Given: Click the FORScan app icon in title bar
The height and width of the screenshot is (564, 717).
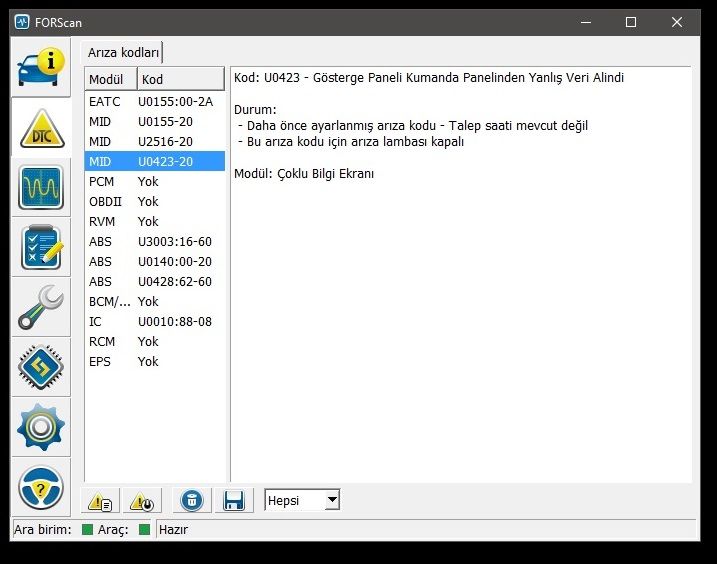Looking at the screenshot, I should [x=22, y=22].
